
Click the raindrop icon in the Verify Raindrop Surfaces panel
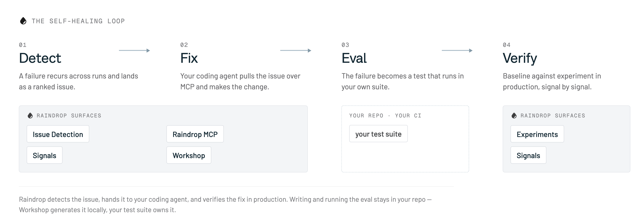pyautogui.click(x=514, y=115)
